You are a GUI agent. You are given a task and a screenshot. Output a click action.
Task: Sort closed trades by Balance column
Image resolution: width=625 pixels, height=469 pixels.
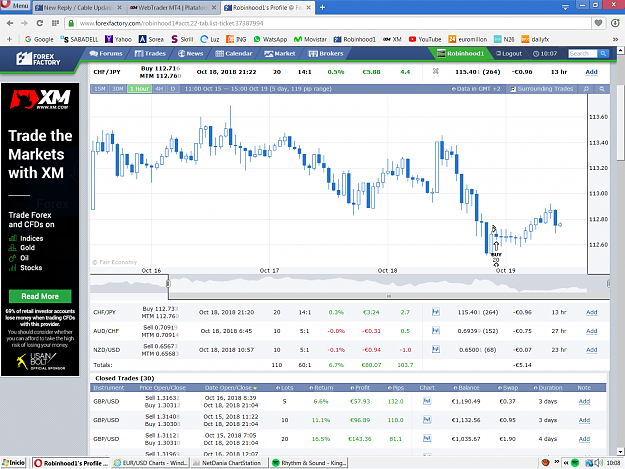pos(466,388)
